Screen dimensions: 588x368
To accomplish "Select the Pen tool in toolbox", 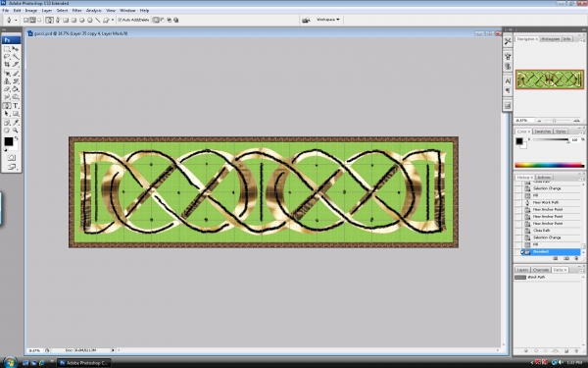I will click(7, 106).
